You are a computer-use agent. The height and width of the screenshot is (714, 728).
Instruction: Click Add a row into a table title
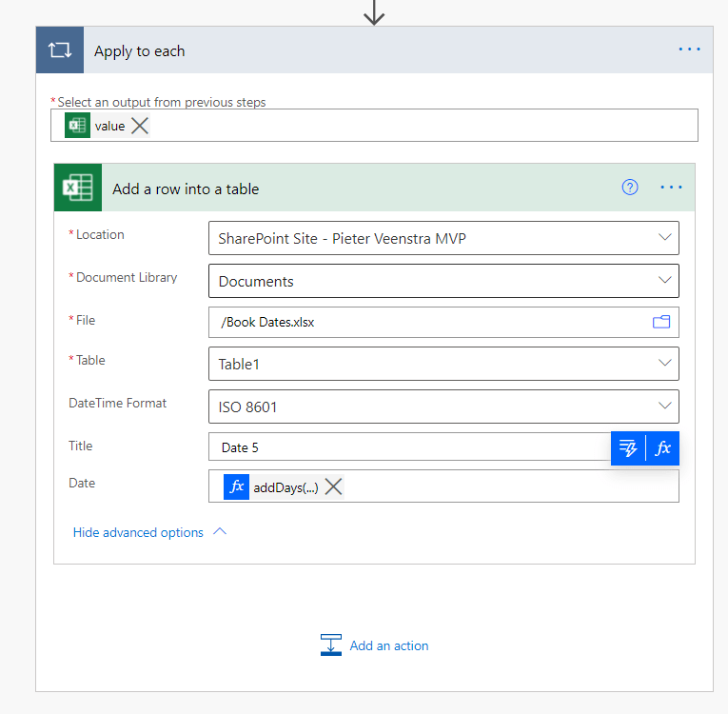186,189
